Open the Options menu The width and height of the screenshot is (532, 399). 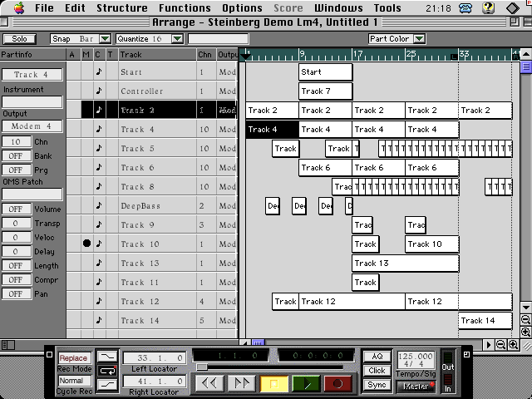click(x=242, y=7)
